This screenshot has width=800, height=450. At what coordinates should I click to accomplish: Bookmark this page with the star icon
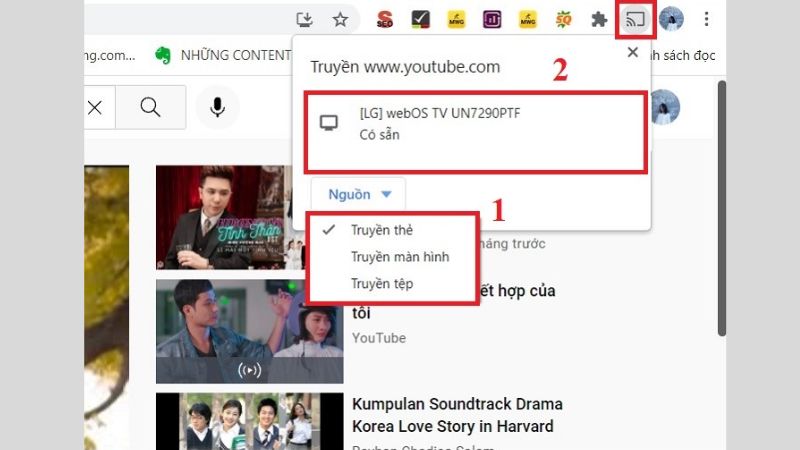(340, 19)
